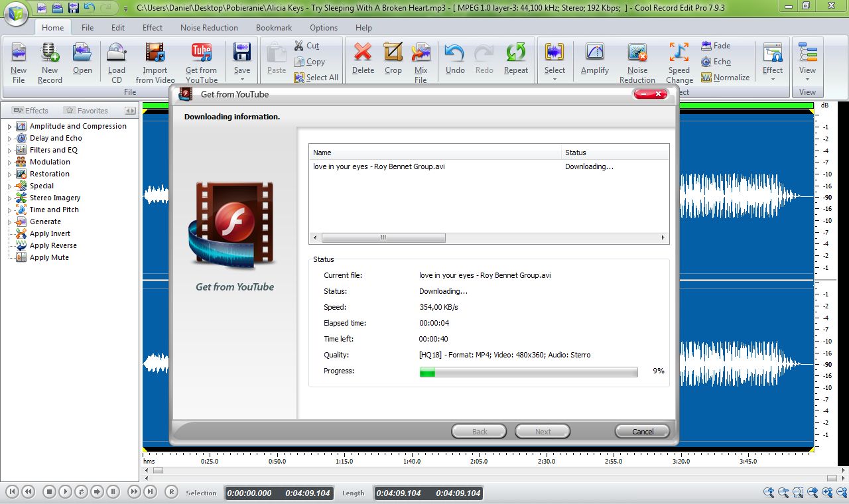Click the fast forward button
This screenshot has height=504, width=849.
[134, 492]
